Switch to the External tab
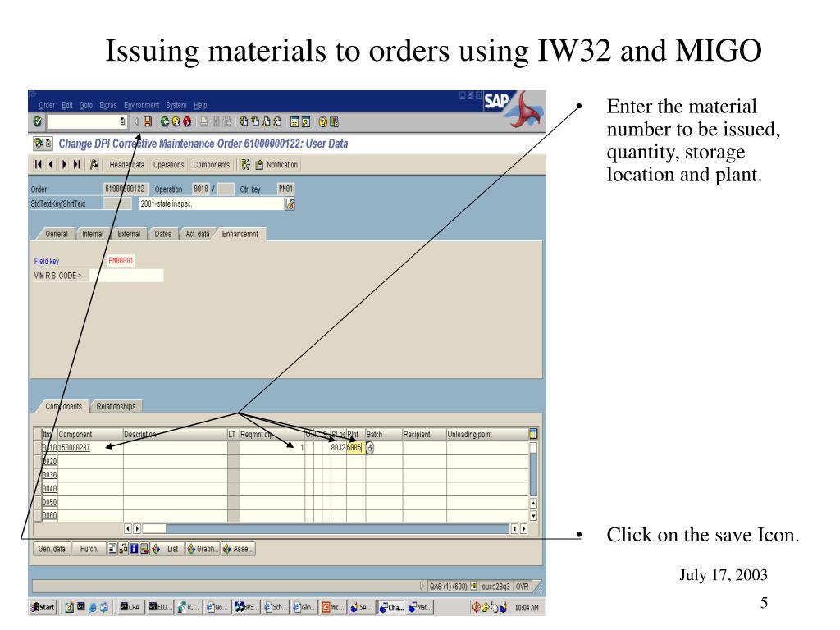This screenshot has width=840, height=630. (129, 234)
